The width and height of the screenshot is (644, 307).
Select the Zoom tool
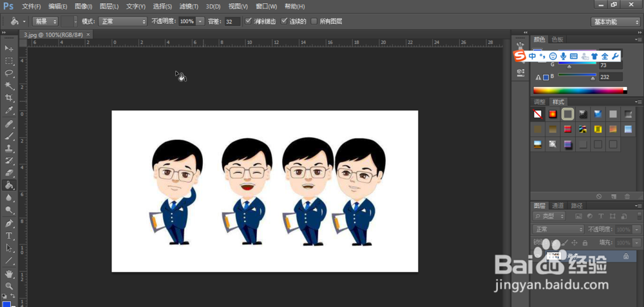pos(9,286)
